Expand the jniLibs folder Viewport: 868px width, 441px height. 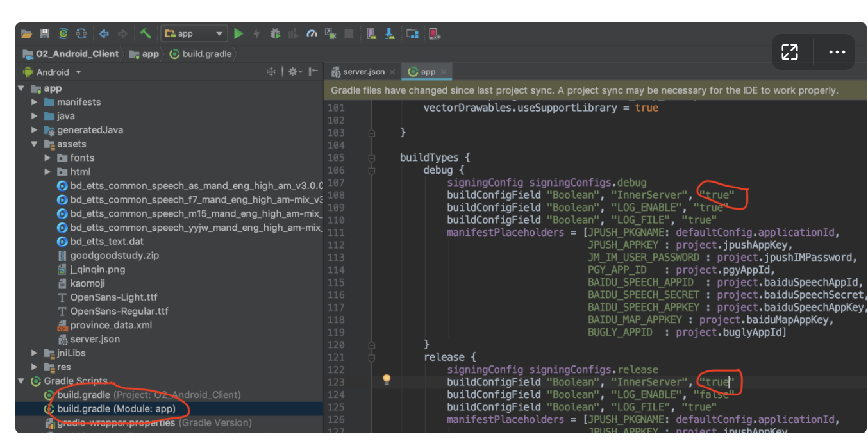[35, 353]
